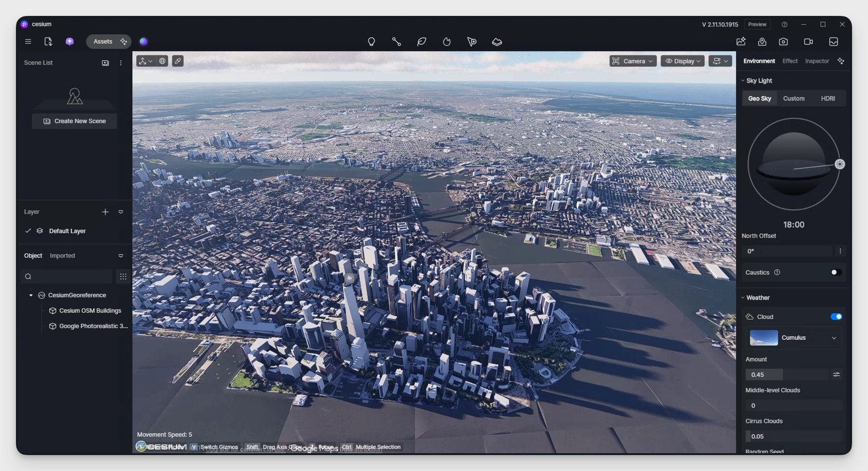Click the sun position handle on dial
Screen dimensions: 868x471
point(840,164)
